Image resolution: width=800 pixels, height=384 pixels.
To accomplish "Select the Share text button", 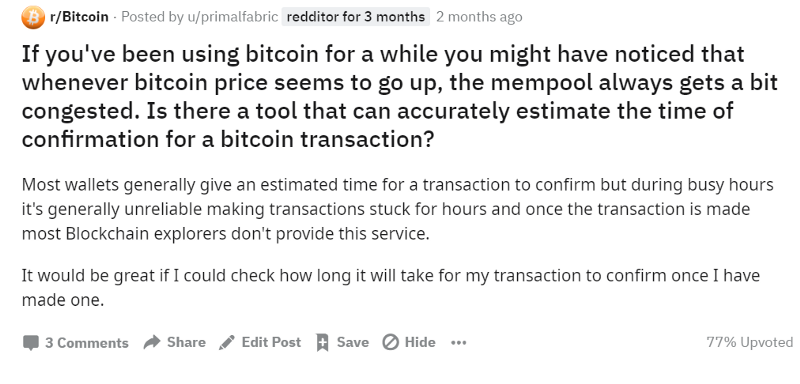I will pyautogui.click(x=186, y=342).
